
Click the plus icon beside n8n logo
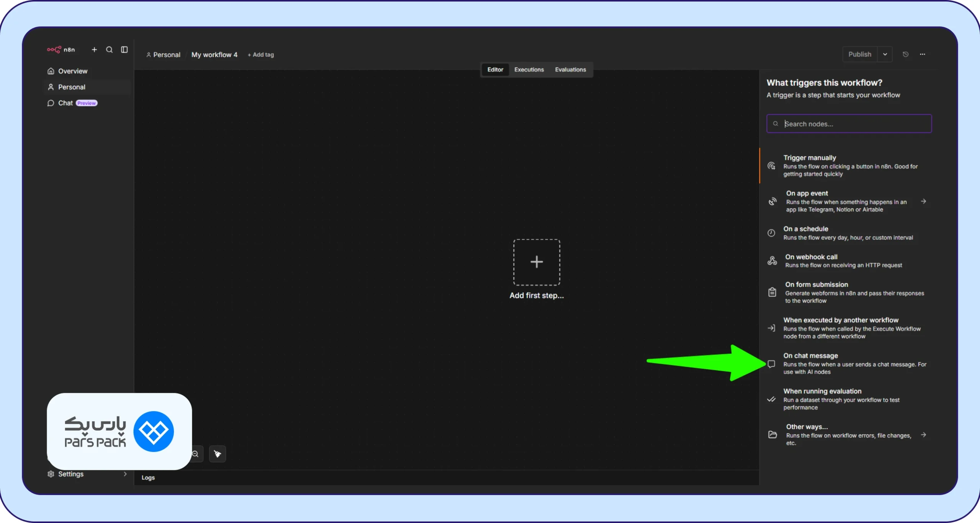point(94,50)
